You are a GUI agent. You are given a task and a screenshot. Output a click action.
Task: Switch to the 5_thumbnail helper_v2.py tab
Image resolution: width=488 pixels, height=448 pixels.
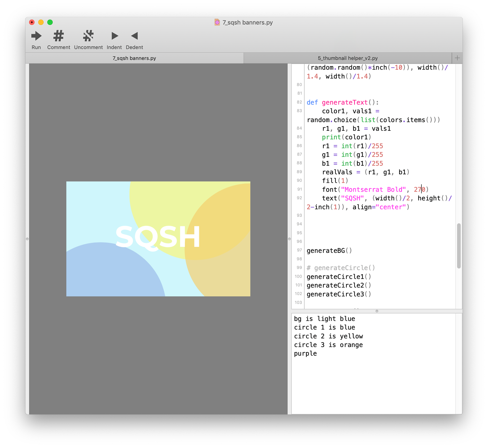point(348,58)
